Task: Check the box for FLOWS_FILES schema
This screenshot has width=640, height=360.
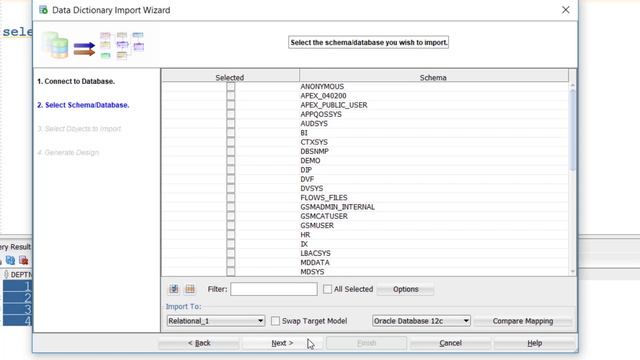Action: point(231,198)
